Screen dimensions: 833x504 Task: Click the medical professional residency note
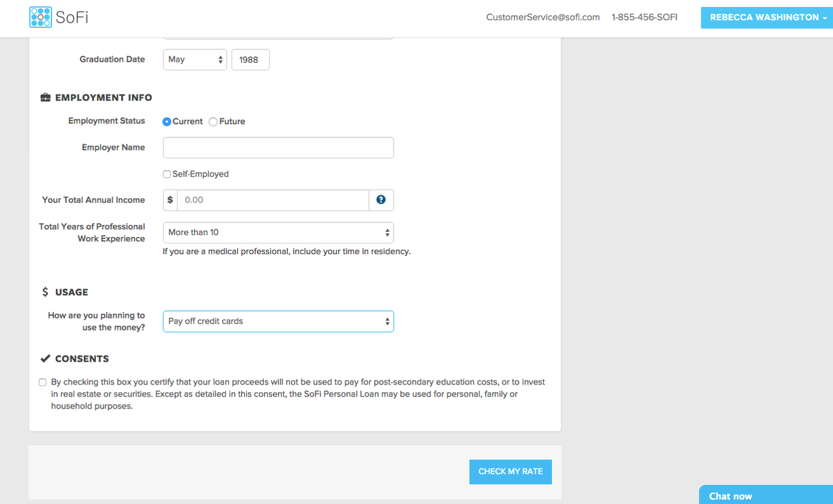(287, 251)
